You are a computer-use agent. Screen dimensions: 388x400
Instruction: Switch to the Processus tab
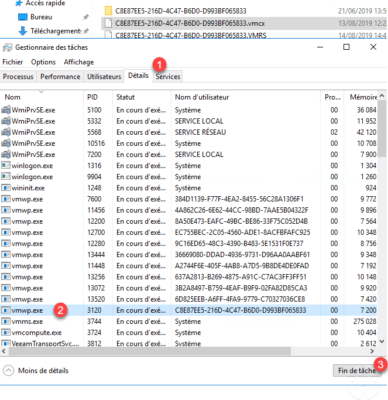(18, 77)
